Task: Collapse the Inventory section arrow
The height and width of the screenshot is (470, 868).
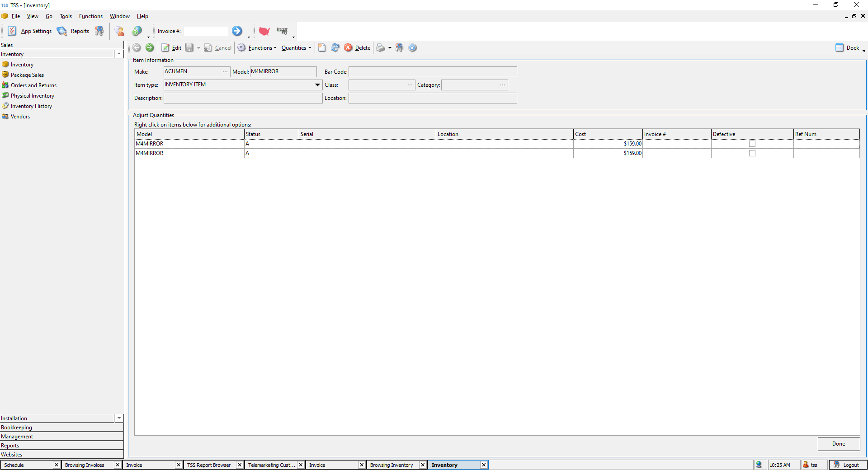Action: point(119,54)
